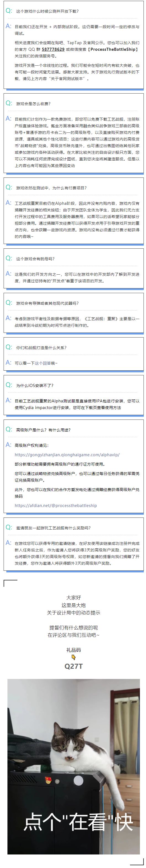Click the Q: icon beside 邀请朋友一起游玩
Viewport: 146px width, 868px height.
[x=9, y=527]
